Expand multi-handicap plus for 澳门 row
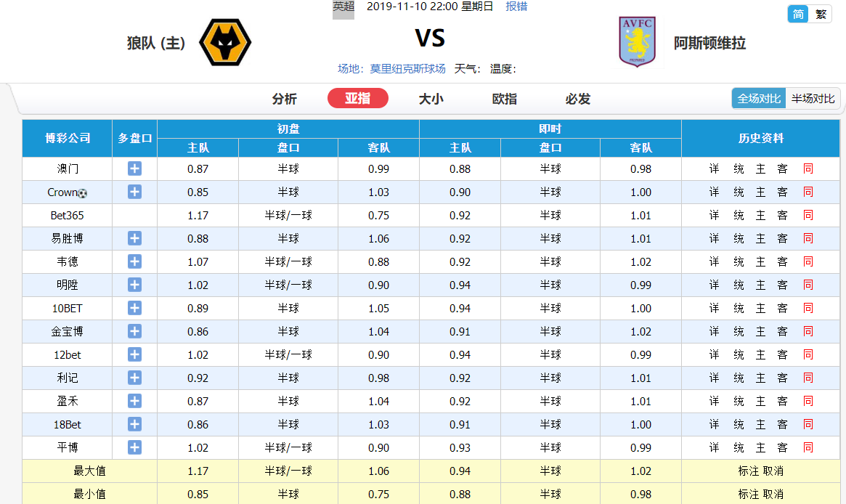 tap(134, 168)
